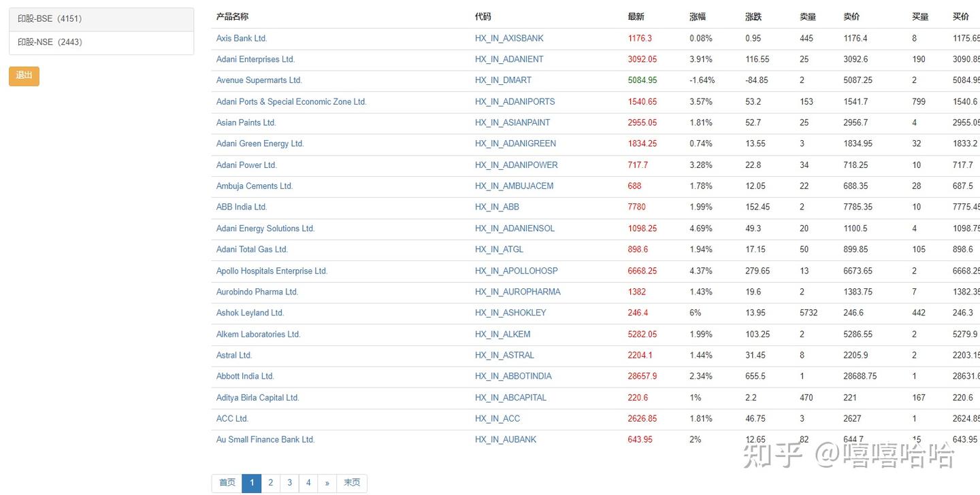Jump to the 末页 last page
Screen dimensions: 980x495
click(x=352, y=483)
